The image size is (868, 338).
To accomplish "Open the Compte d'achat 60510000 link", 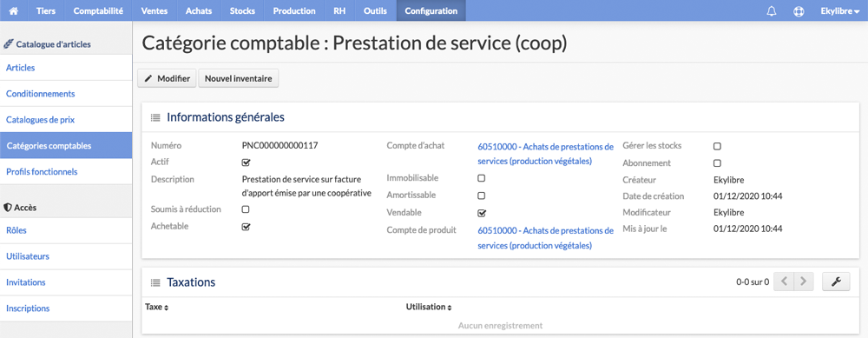I will pyautogui.click(x=546, y=154).
